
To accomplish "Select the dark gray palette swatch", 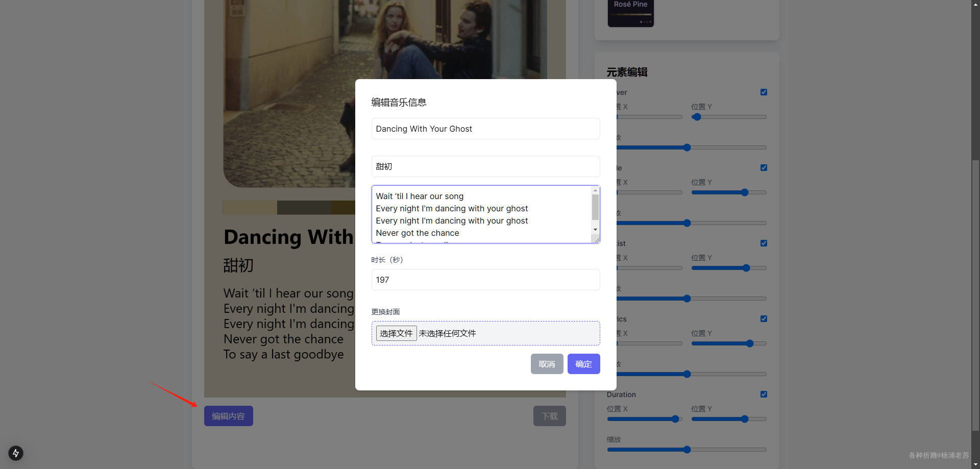I will 304,207.
